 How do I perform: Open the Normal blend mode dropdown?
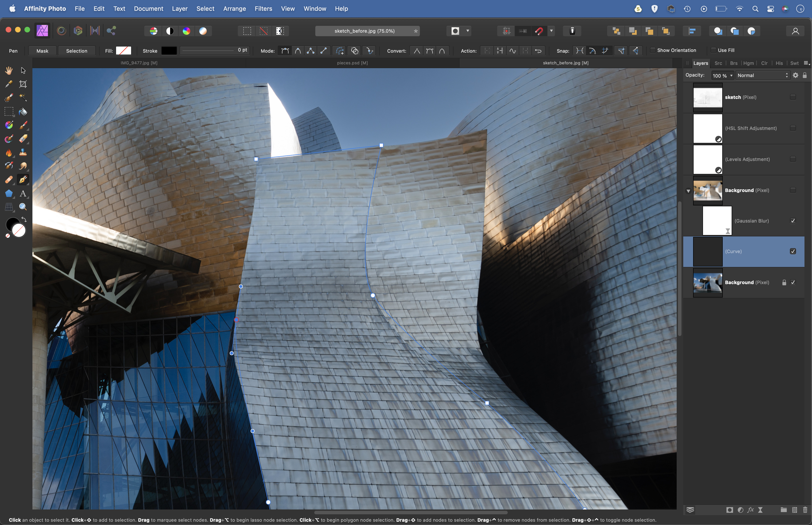763,76
